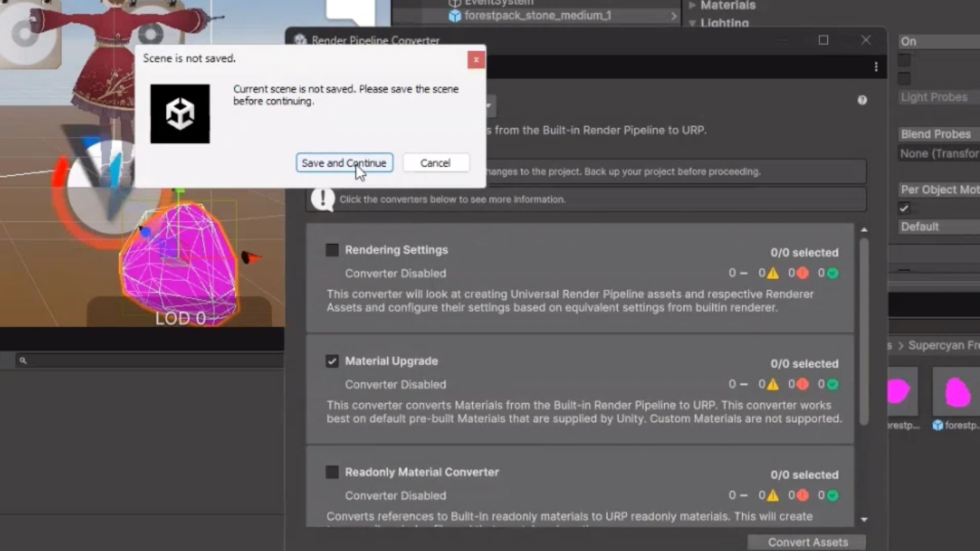The width and height of the screenshot is (980, 551).
Task: Expand forestpack_stone_medium_1 prefab arrow
Action: click(673, 16)
